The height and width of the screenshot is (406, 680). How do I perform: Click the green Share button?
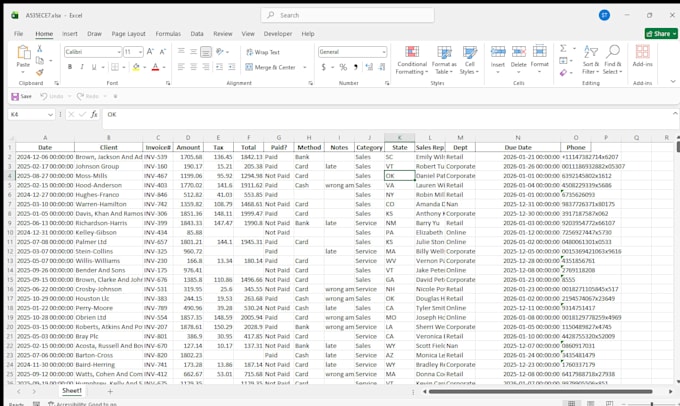[661, 33]
